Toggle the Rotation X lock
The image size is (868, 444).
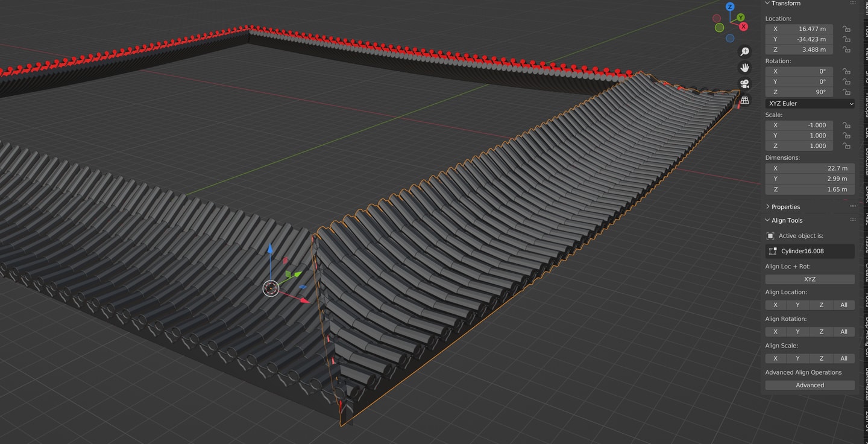click(x=846, y=71)
